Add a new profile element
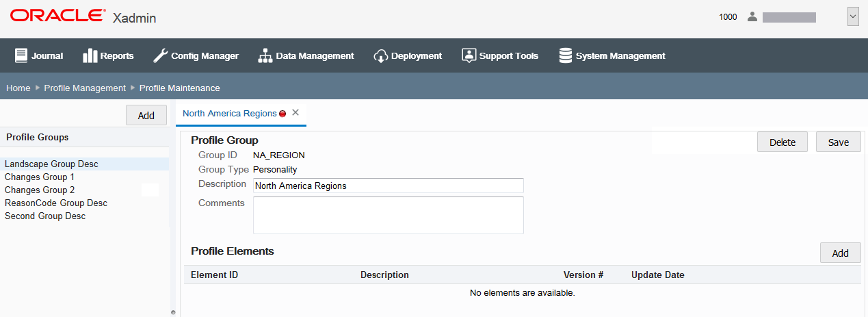This screenshot has height=317, width=868. [x=840, y=253]
